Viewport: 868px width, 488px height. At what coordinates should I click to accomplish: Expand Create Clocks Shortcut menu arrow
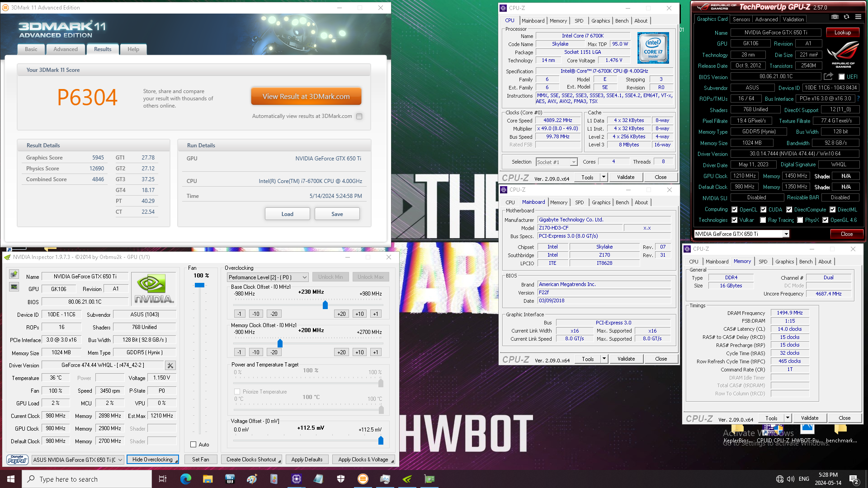click(x=279, y=461)
